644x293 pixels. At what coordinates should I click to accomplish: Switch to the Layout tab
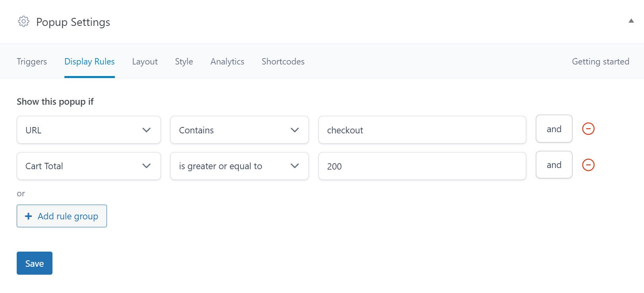(145, 61)
